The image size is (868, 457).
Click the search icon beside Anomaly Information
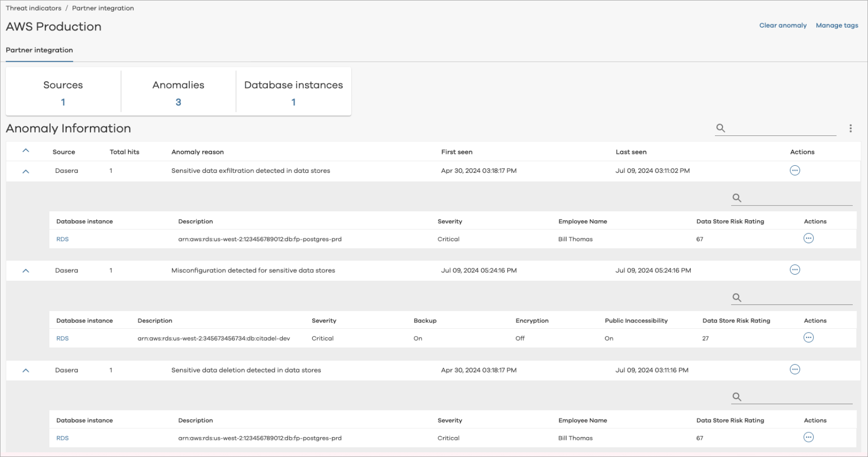coord(721,128)
